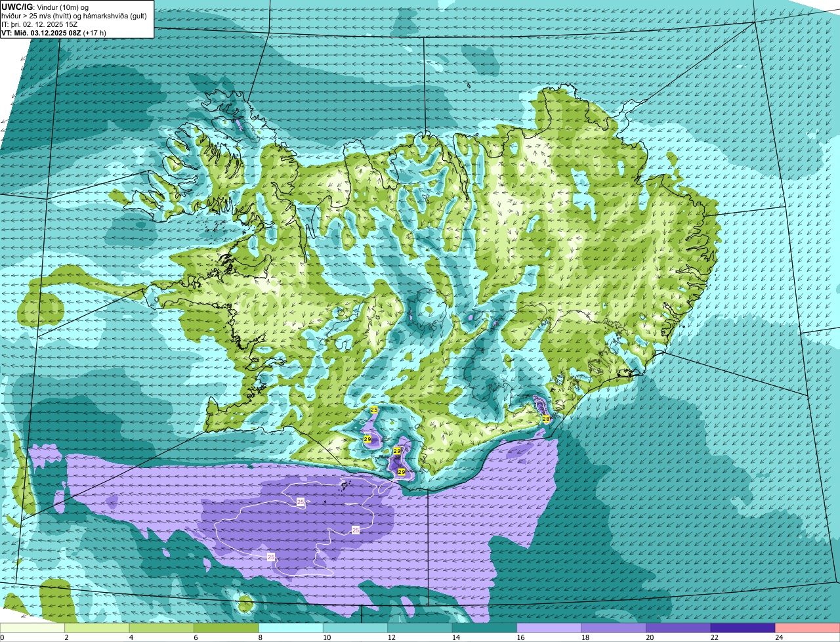Screen dimensions: 840x642
Task: Click the 'VT: Mið. 03.12.2025 08Z (+17 h)' line
Action: click(x=54, y=32)
